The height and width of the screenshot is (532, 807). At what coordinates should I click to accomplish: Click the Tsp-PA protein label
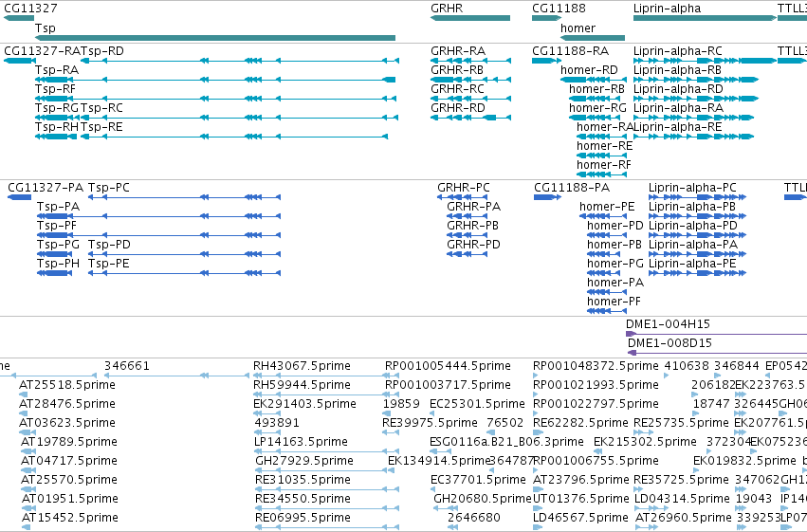58,207
